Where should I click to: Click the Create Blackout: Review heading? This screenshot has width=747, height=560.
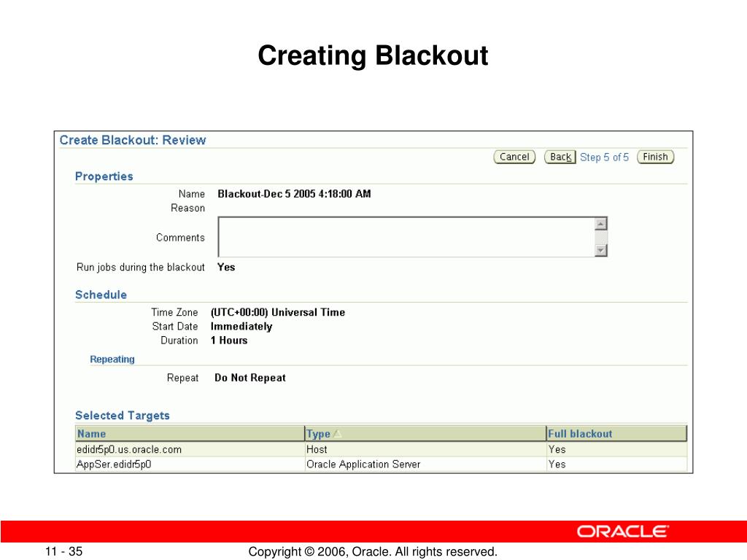(133, 140)
